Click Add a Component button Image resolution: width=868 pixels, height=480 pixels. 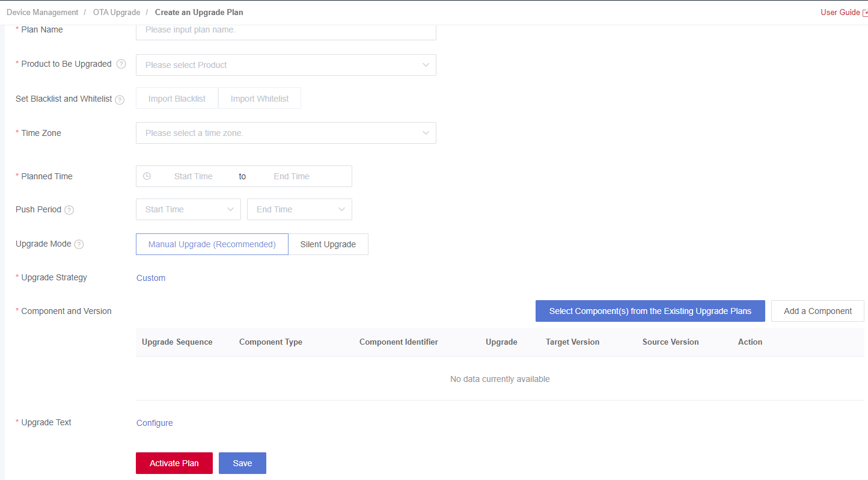(818, 311)
